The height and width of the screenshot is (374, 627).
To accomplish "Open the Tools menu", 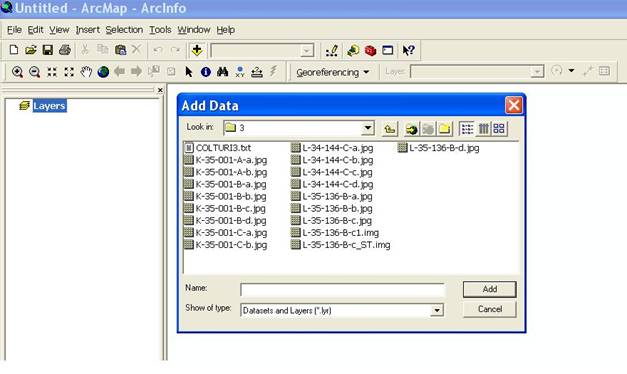I will pos(160,30).
